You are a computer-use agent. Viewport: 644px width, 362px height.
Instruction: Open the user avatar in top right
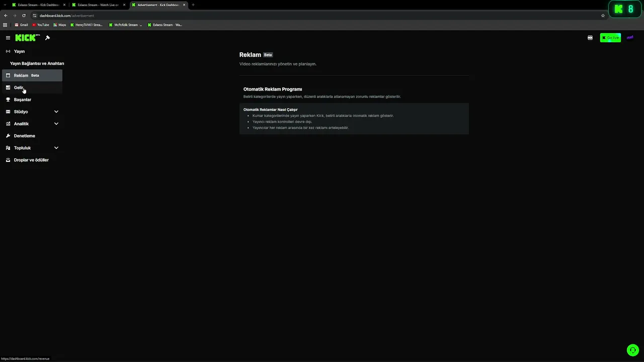tap(629, 38)
